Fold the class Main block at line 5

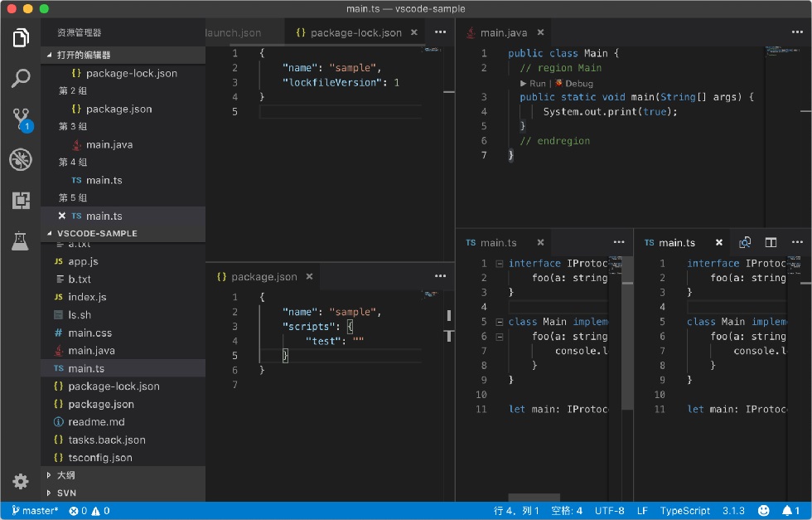[499, 322]
